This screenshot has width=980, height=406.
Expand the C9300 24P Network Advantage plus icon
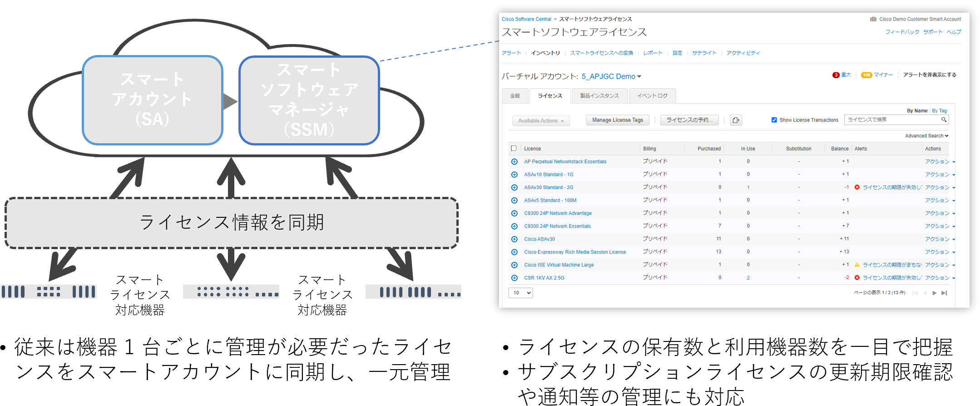click(x=514, y=213)
